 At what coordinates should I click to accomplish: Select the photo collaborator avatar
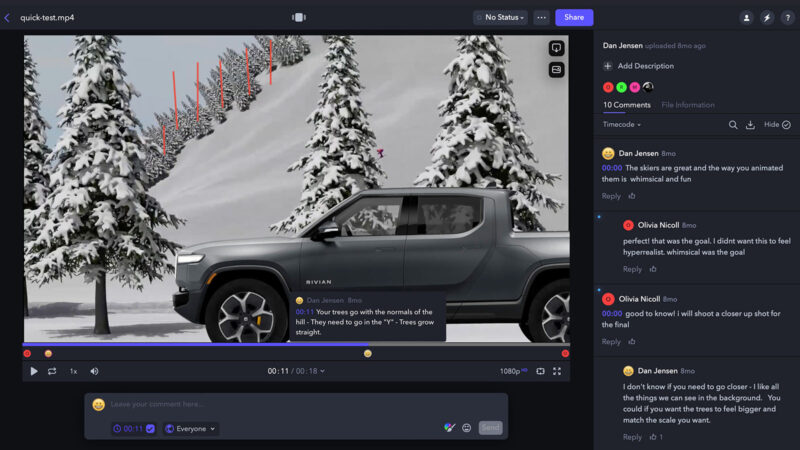(647, 87)
